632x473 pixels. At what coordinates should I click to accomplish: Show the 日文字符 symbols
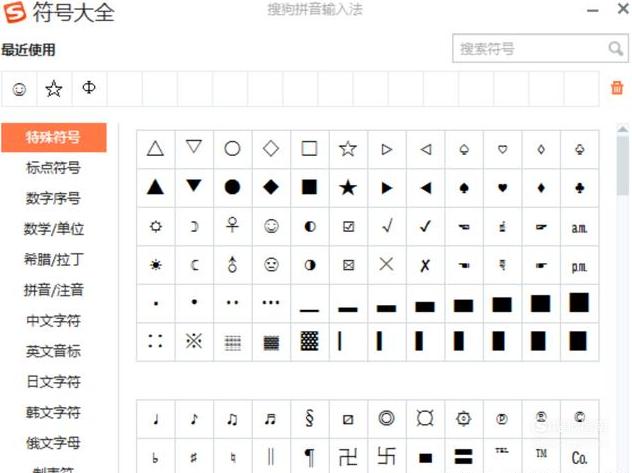click(x=54, y=382)
